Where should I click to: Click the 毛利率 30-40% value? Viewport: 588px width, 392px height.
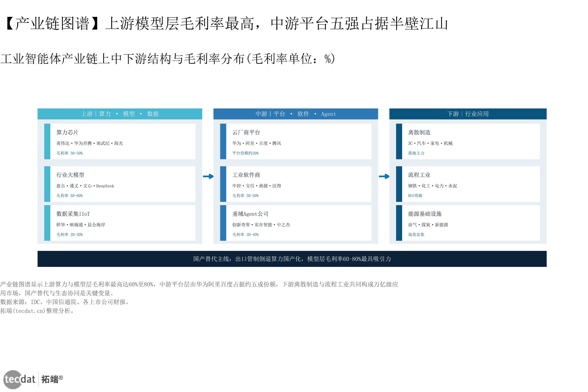[x=245, y=235]
